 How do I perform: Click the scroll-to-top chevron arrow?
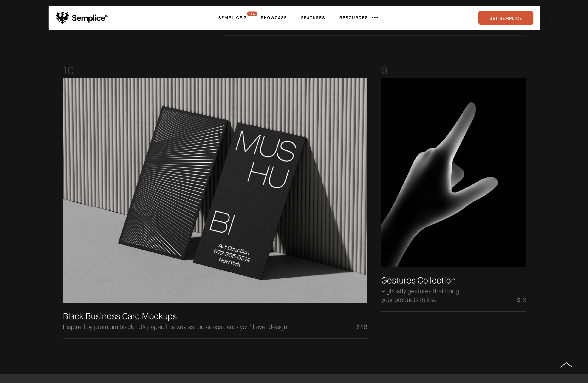tap(566, 365)
